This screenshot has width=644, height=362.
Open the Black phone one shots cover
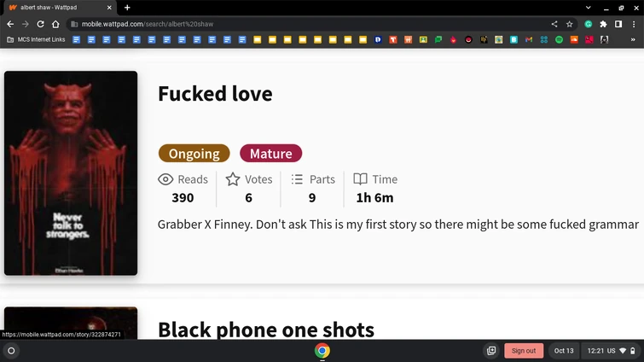point(71,323)
